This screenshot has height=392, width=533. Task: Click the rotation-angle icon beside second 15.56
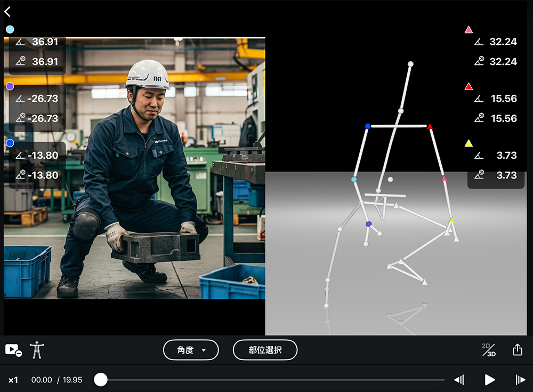tap(479, 118)
